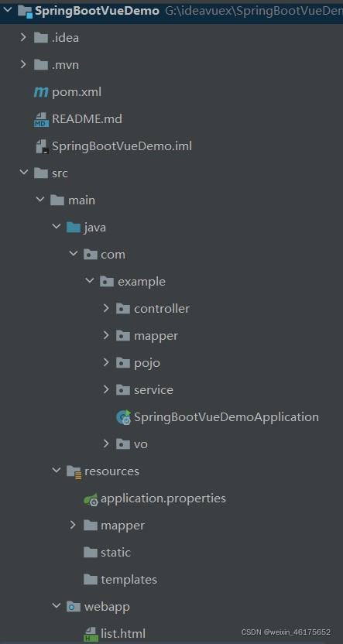Click the list.html file icon

pyautogui.click(x=91, y=634)
